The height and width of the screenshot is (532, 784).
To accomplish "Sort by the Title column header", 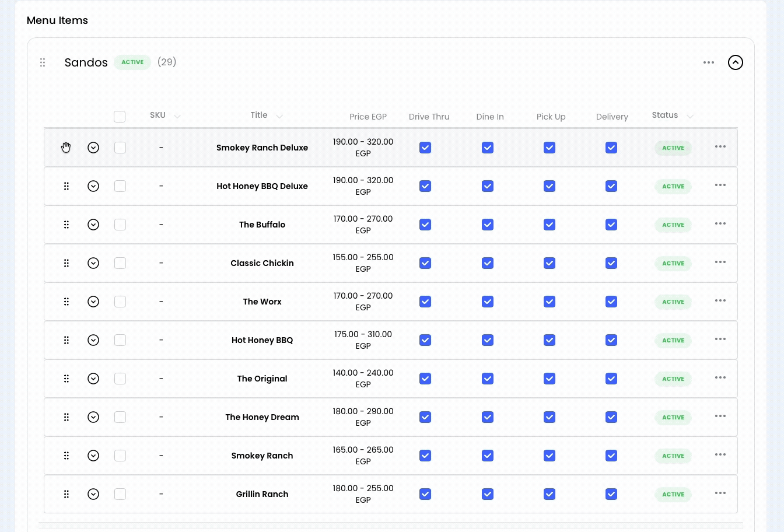I will tap(267, 116).
